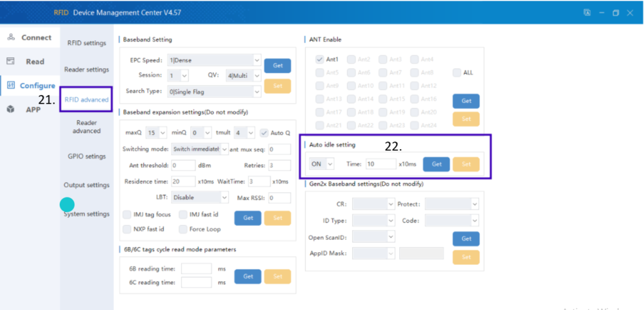The width and height of the screenshot is (644, 310).
Task: Open System settings page
Action: point(87,214)
